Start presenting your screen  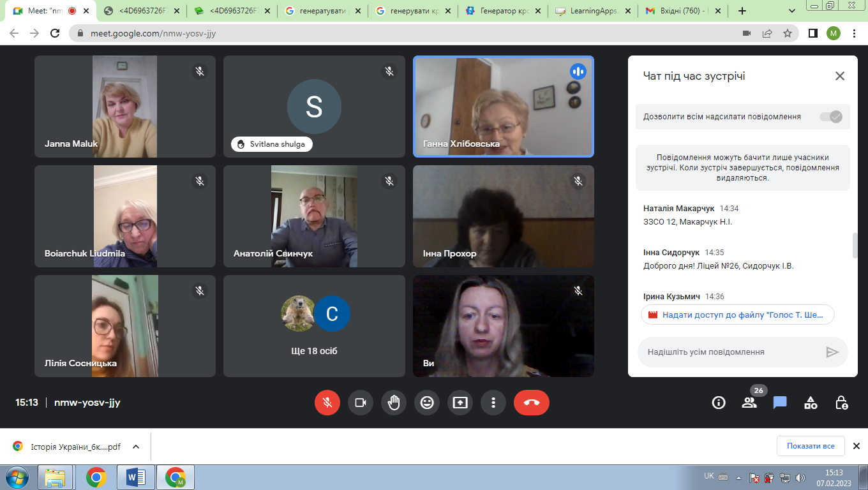click(460, 403)
